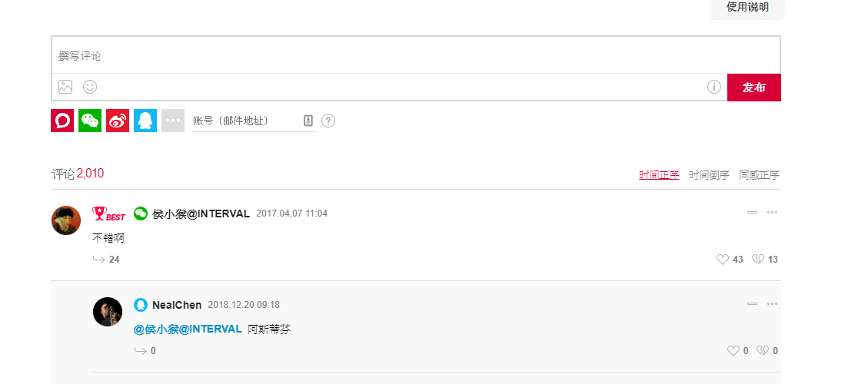
Task: Log in with WeChat green icon
Action: tap(90, 121)
